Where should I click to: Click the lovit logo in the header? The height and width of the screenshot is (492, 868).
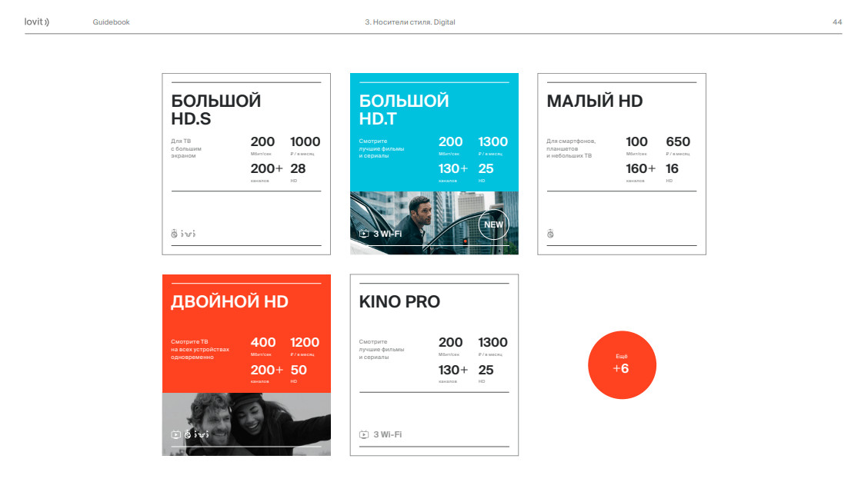[x=36, y=22]
